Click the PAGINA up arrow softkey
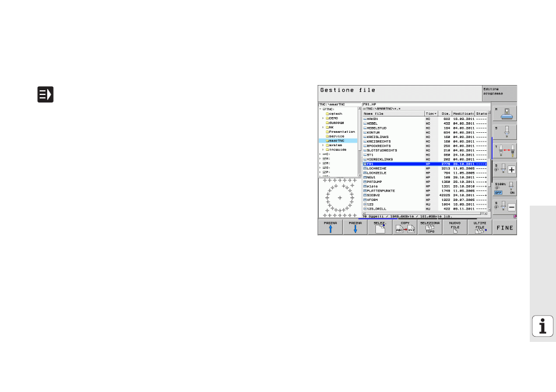 (x=330, y=227)
